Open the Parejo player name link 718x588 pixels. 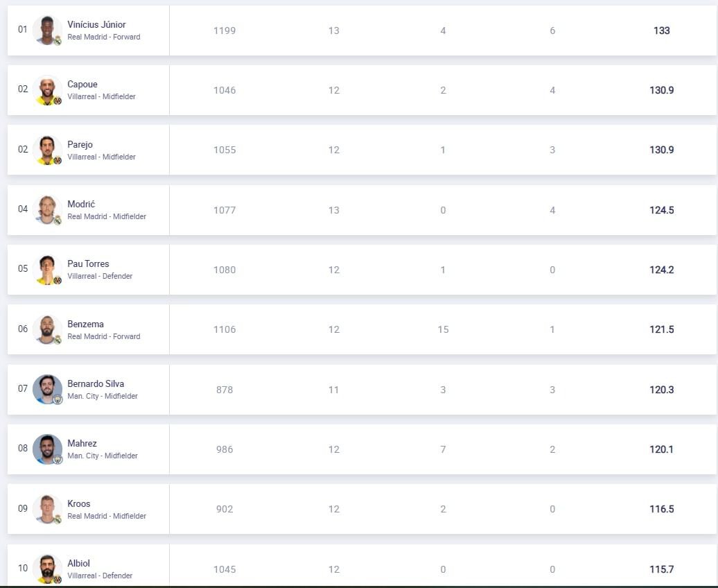[x=80, y=144]
